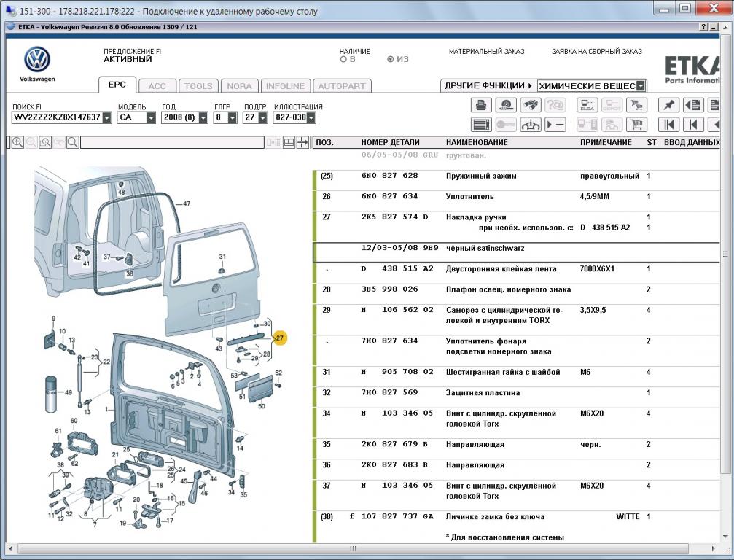The width and height of the screenshot is (734, 560).
Task: Switch to the TOOLS tab
Action: (198, 86)
